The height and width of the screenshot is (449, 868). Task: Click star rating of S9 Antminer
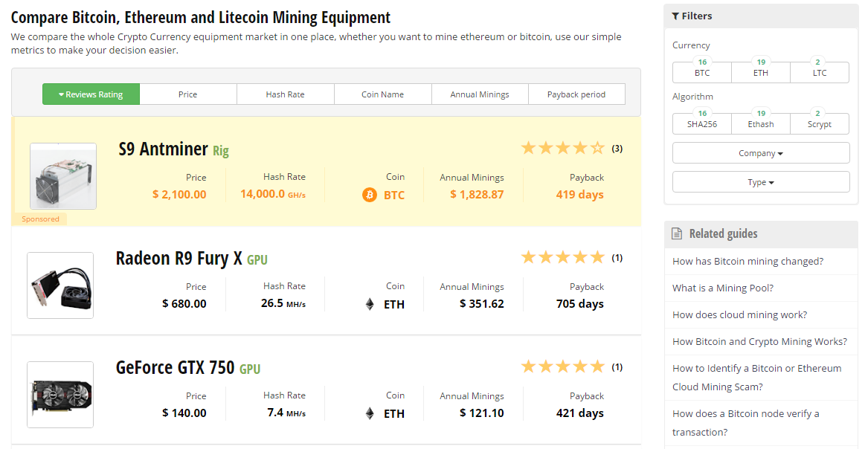pos(563,148)
